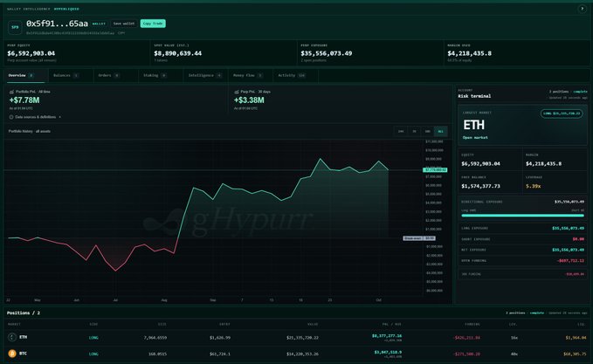This screenshot has height=364, width=593.
Task: Click the 0x5f91...65aa wallet title
Action: click(57, 24)
